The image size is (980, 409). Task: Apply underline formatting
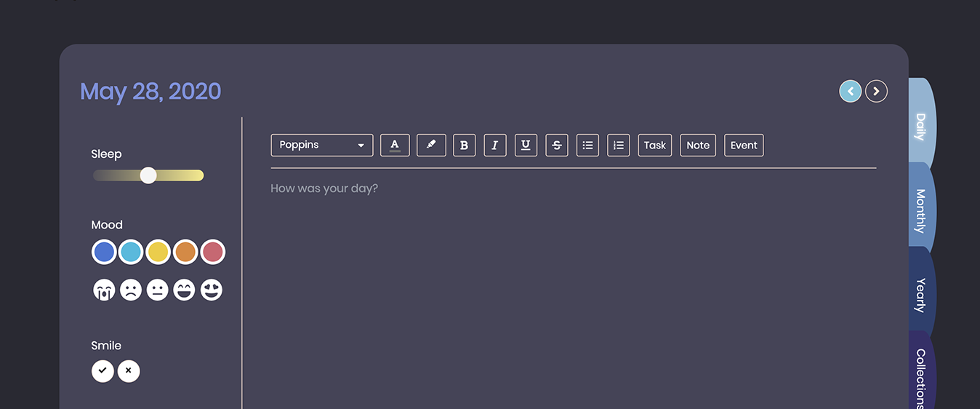[x=526, y=145]
